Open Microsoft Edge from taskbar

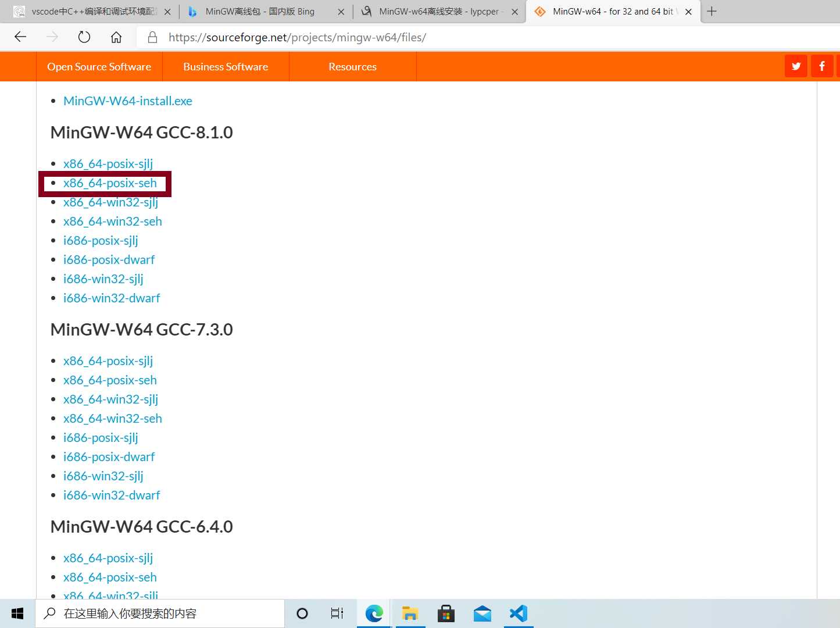(x=374, y=613)
